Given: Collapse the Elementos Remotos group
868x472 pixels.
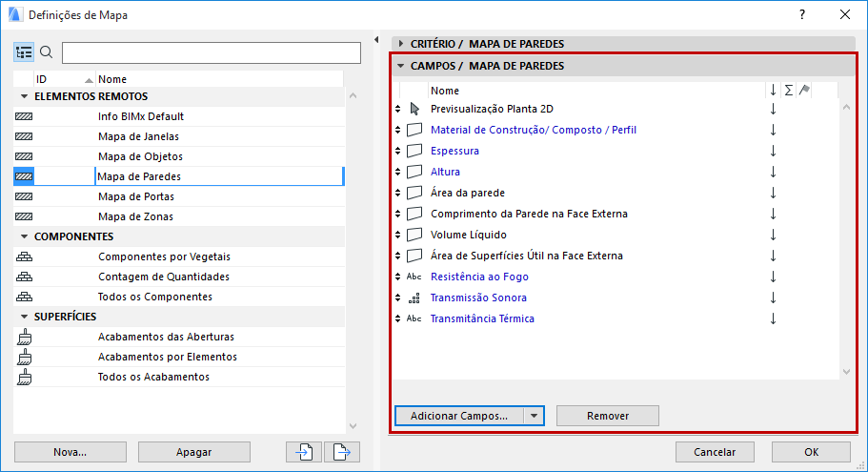Looking at the screenshot, I should tap(24, 96).
